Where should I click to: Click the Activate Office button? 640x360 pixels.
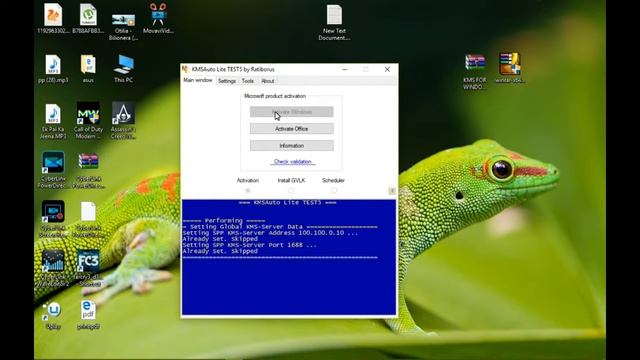point(291,129)
